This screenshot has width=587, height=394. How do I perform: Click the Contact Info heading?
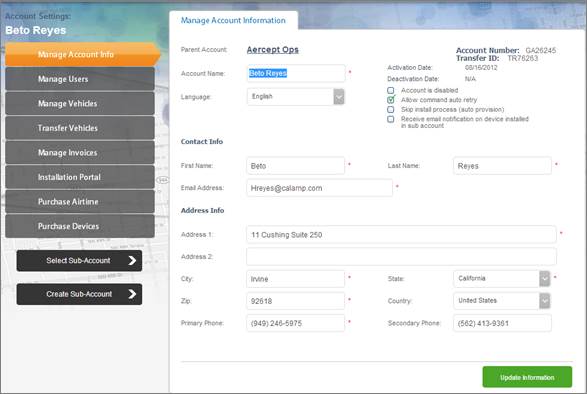[x=202, y=142]
